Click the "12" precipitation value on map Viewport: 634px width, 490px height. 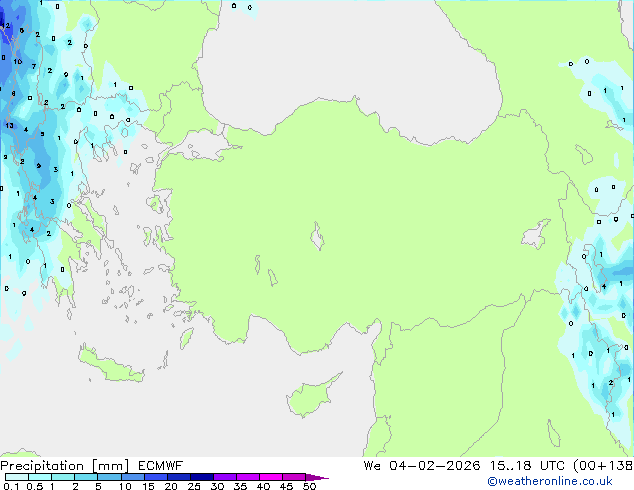pyautogui.click(x=6, y=25)
